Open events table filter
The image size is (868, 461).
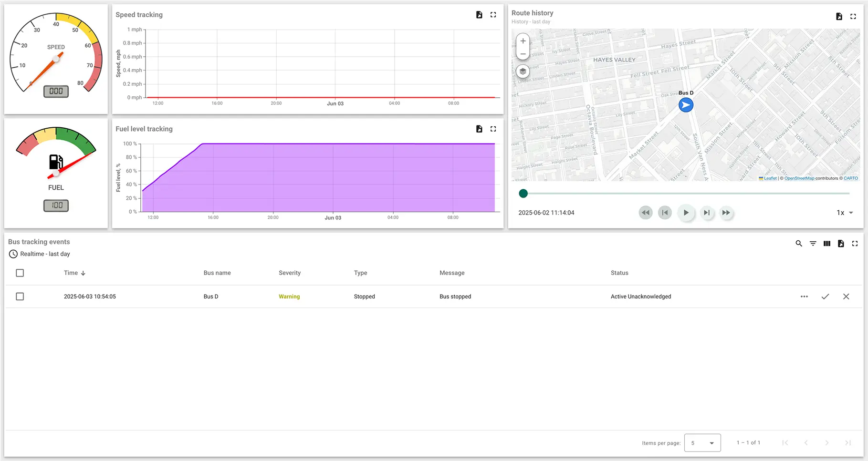813,244
